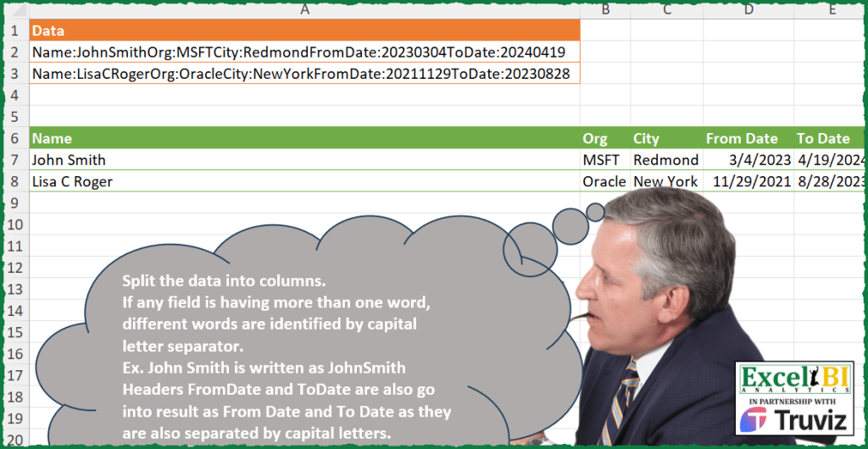Click column C header
868x449 pixels.
point(666,10)
